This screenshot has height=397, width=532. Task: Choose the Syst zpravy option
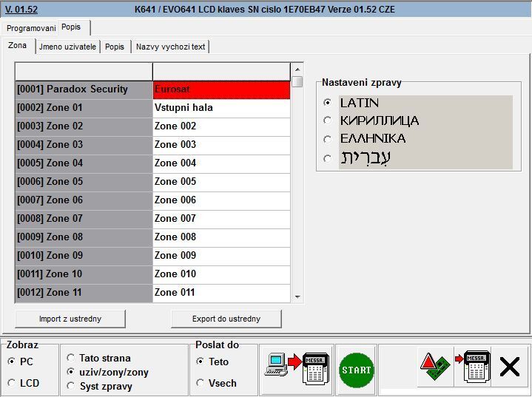pyautogui.click(x=72, y=386)
